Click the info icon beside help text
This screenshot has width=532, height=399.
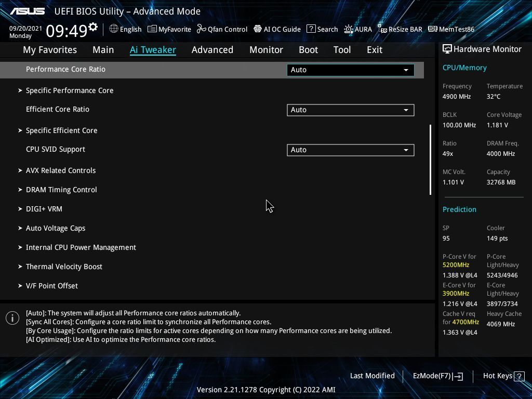coord(12,318)
